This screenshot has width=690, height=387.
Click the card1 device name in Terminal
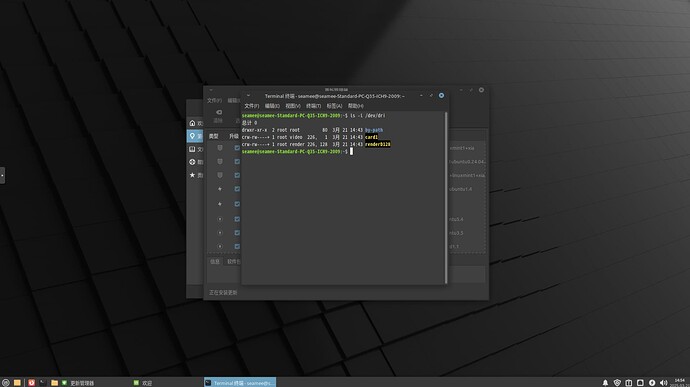371,137
